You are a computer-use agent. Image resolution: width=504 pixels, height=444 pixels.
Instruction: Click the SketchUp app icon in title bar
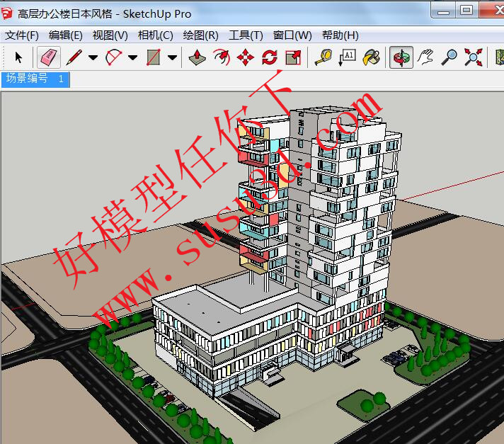coord(7,13)
